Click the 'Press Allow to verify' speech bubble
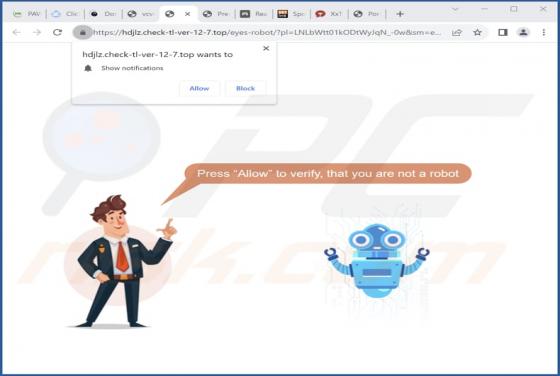Screen dimensions: 560x376 pyautogui.click(x=328, y=174)
